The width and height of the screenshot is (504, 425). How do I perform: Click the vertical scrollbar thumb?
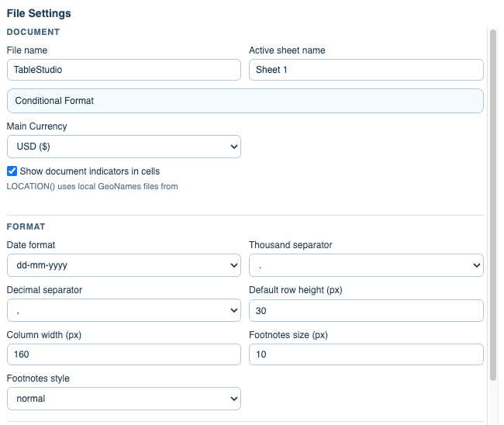pos(493,205)
